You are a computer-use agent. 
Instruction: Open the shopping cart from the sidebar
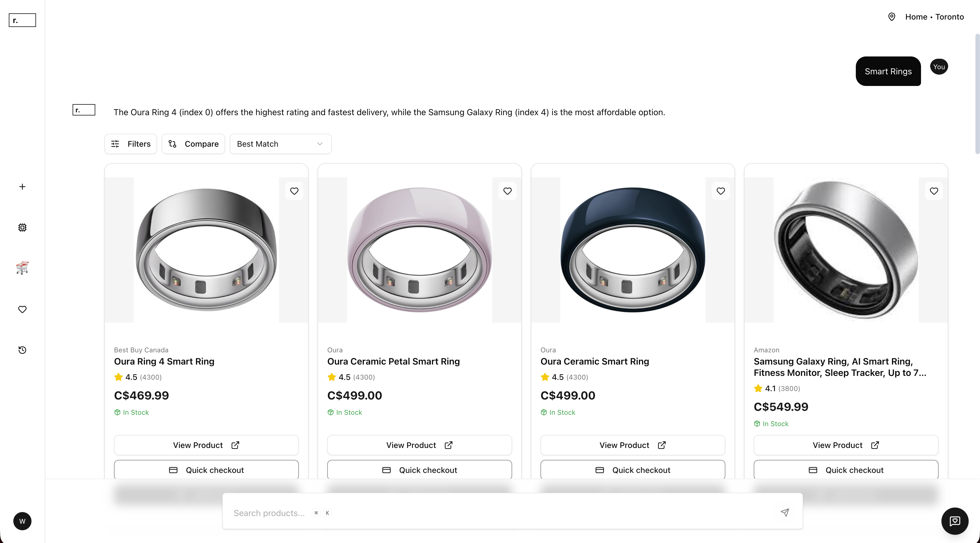pyautogui.click(x=22, y=268)
